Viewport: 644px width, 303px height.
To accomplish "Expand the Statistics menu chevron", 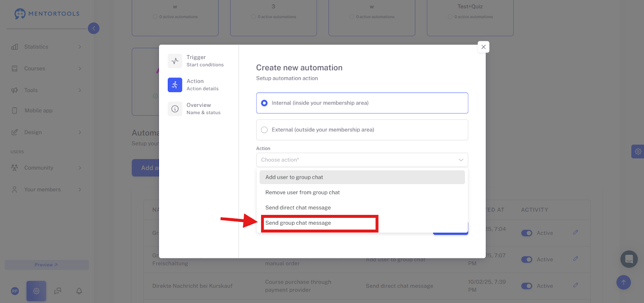I will [80, 47].
